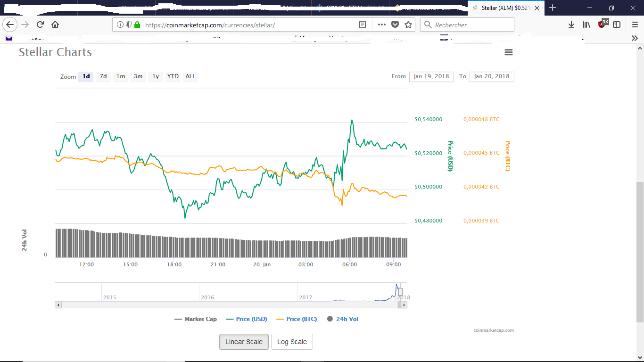Expand hidden bookmarks toolbar overflow chevron

click(635, 39)
